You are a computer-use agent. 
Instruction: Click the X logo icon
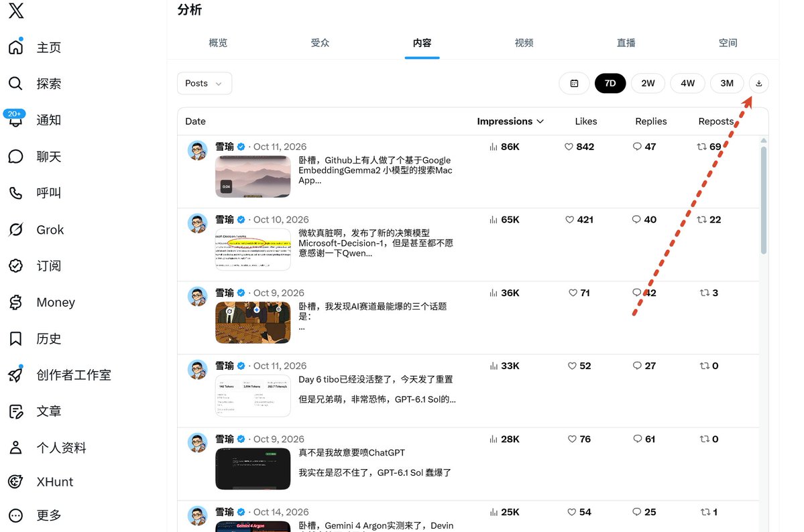coord(16,10)
